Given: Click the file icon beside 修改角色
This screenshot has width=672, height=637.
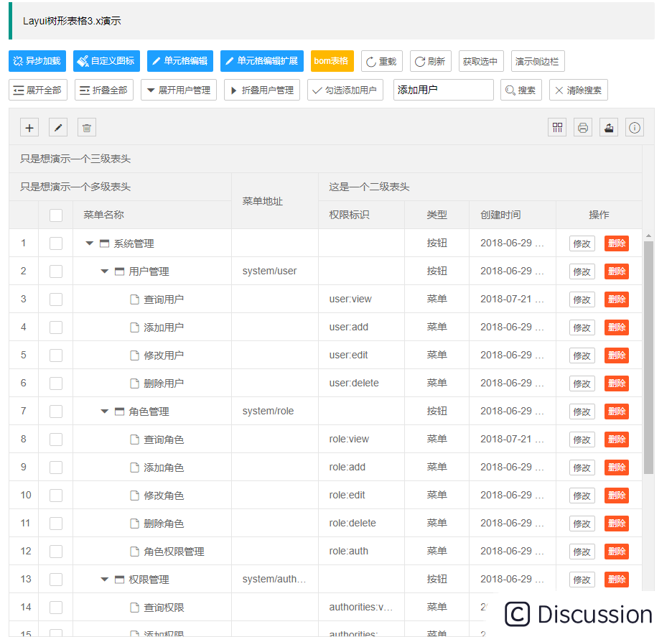Looking at the screenshot, I should 134,496.
